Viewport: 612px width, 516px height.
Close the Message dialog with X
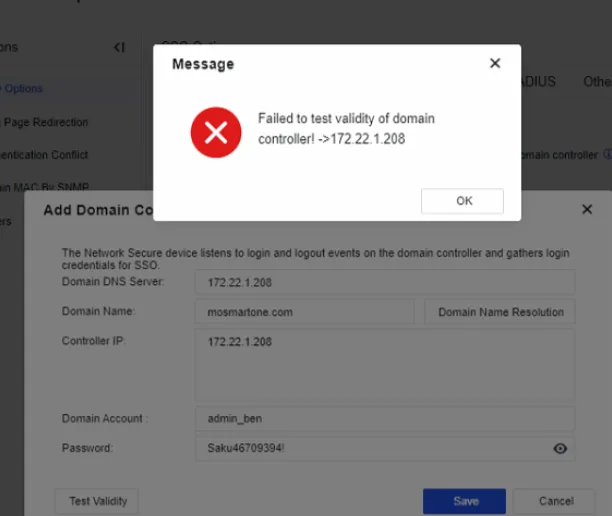(x=495, y=63)
